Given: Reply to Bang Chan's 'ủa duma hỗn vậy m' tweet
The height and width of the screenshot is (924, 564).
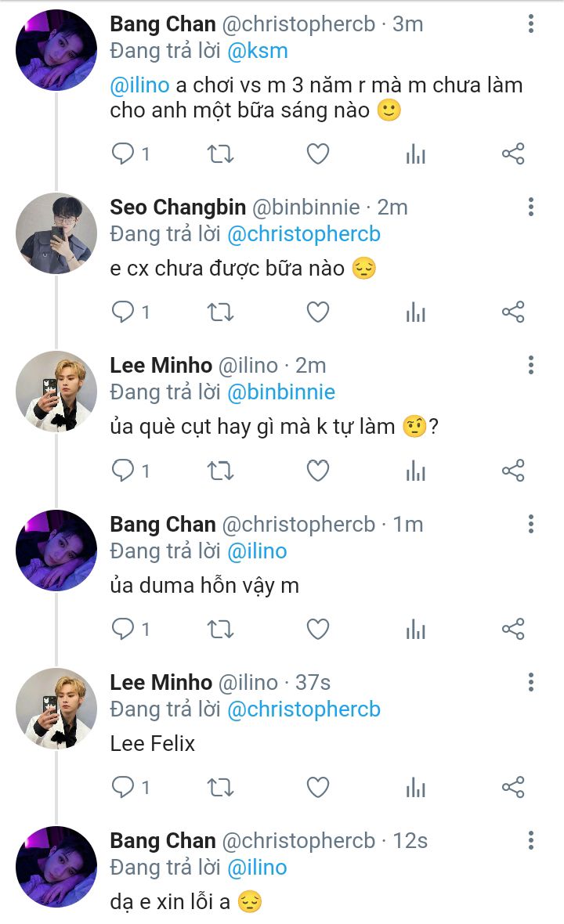Looking at the screenshot, I should coord(130,629).
